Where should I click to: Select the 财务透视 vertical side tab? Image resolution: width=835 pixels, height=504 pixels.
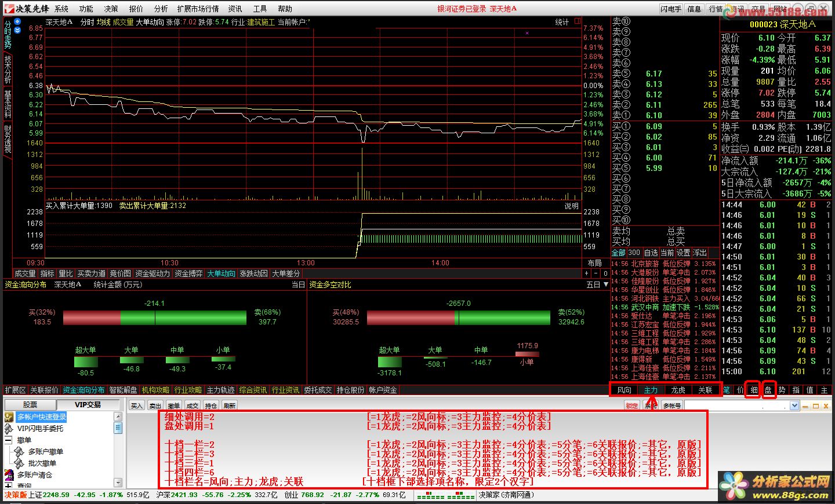(x=8, y=140)
